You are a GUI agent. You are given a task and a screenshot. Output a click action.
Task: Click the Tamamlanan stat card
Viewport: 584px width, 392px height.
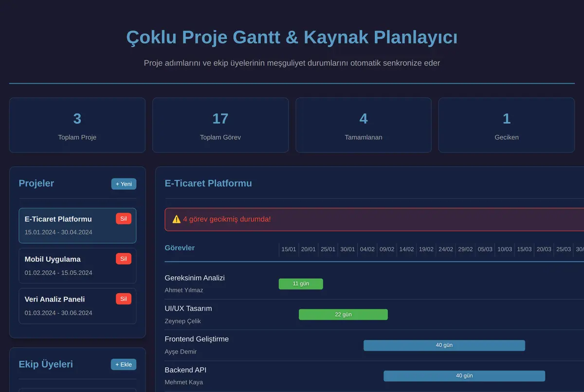[364, 125]
